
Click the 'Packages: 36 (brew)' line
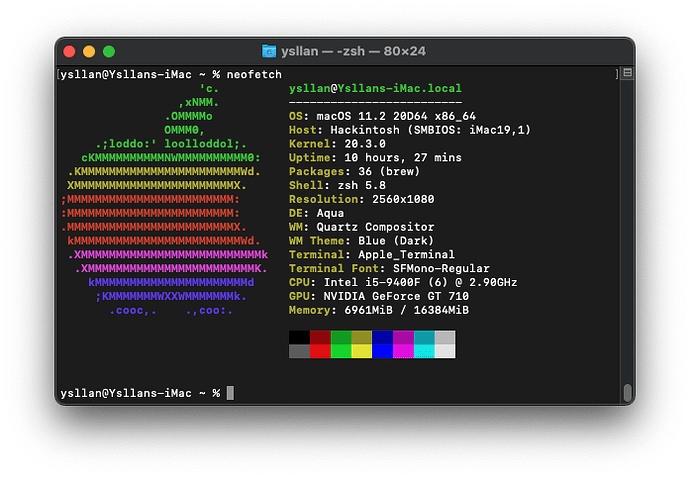pyautogui.click(x=354, y=171)
